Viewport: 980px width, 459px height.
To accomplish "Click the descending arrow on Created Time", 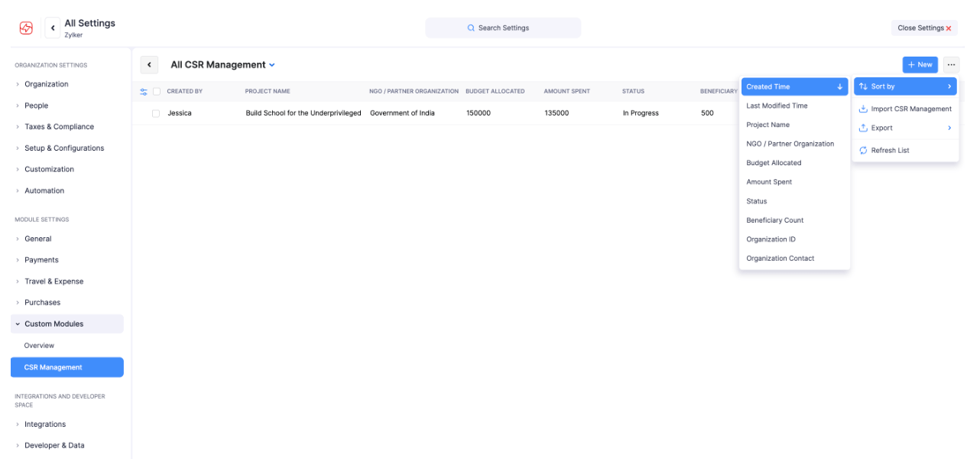I will click(839, 87).
